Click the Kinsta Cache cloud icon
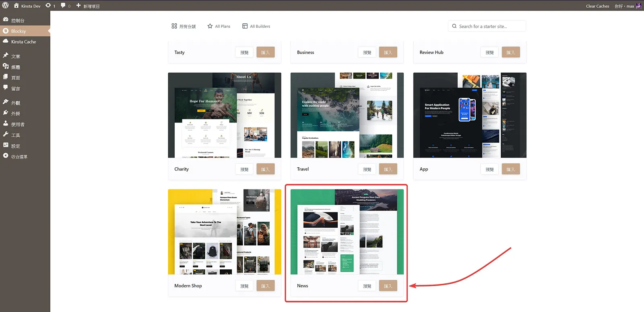The image size is (644, 312). coord(6,41)
